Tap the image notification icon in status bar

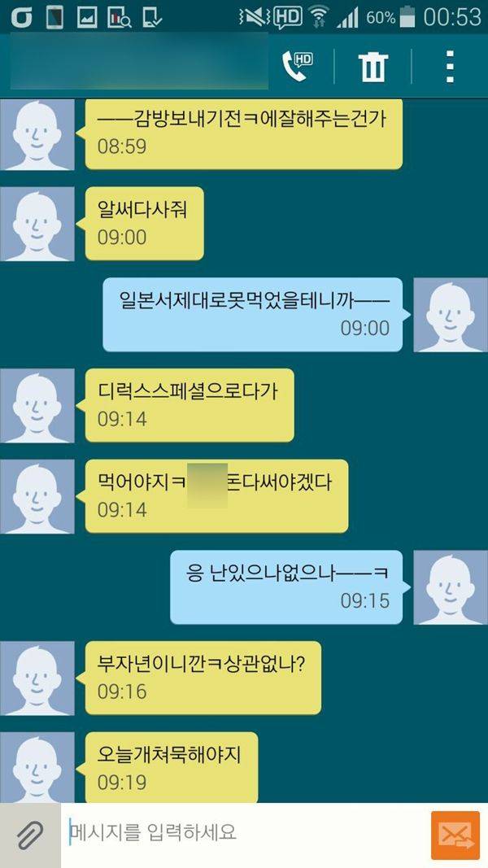tap(87, 17)
